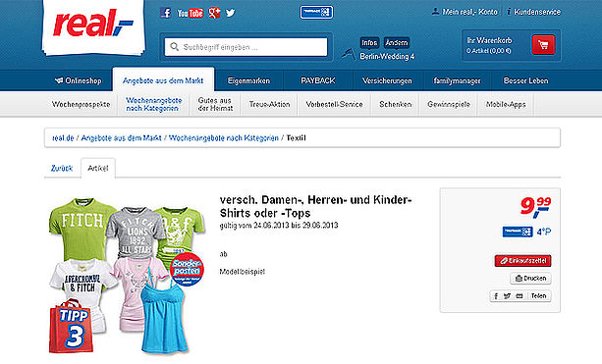Click the Onlineshop megaphone icon
This screenshot has height=364, width=602.
[59, 80]
